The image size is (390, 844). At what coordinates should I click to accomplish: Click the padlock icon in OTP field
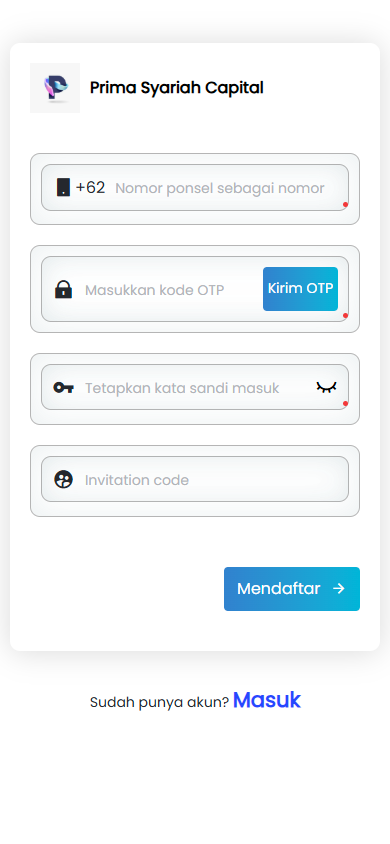tap(63, 290)
